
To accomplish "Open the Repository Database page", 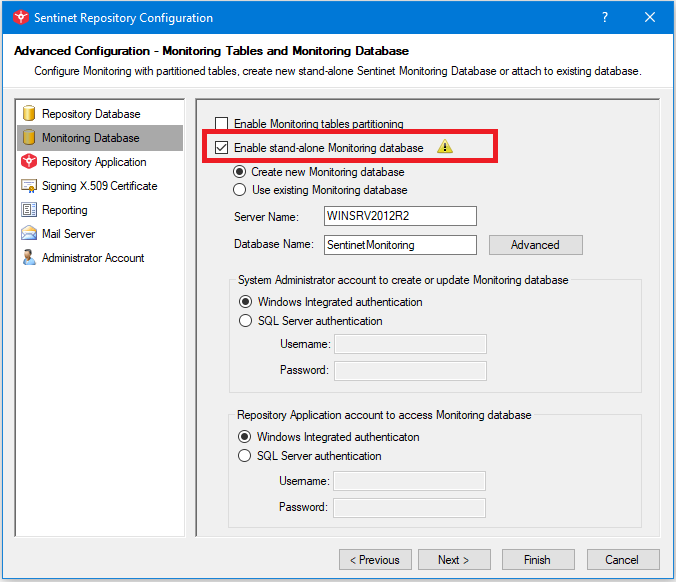I will (100, 114).
